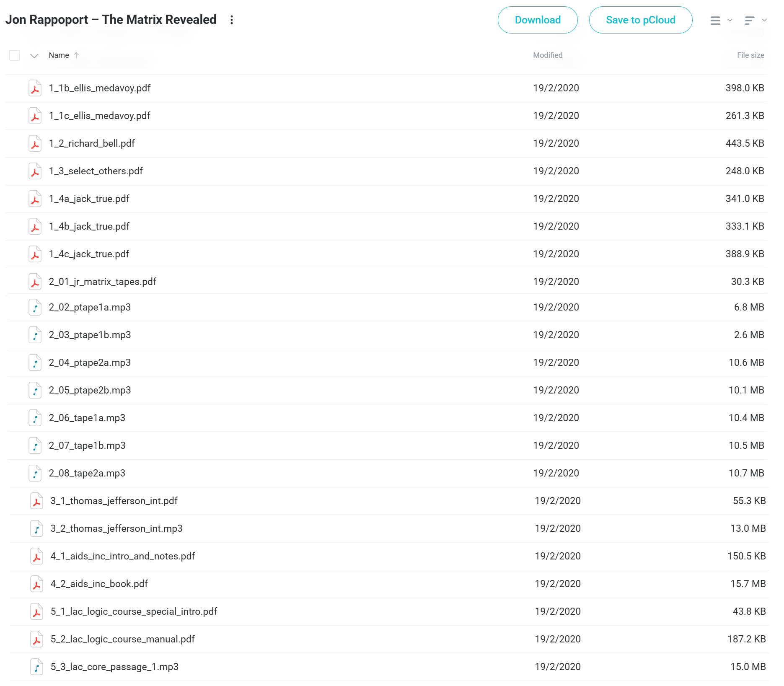Sort by Modified column header
The height and width of the screenshot is (686, 784).
[x=548, y=55]
